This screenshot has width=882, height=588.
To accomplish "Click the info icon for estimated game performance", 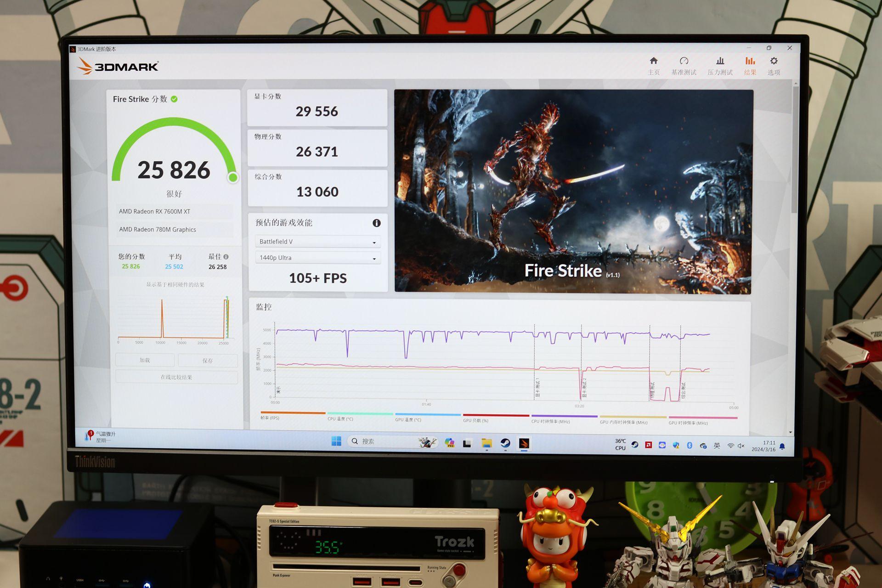I will [x=377, y=223].
